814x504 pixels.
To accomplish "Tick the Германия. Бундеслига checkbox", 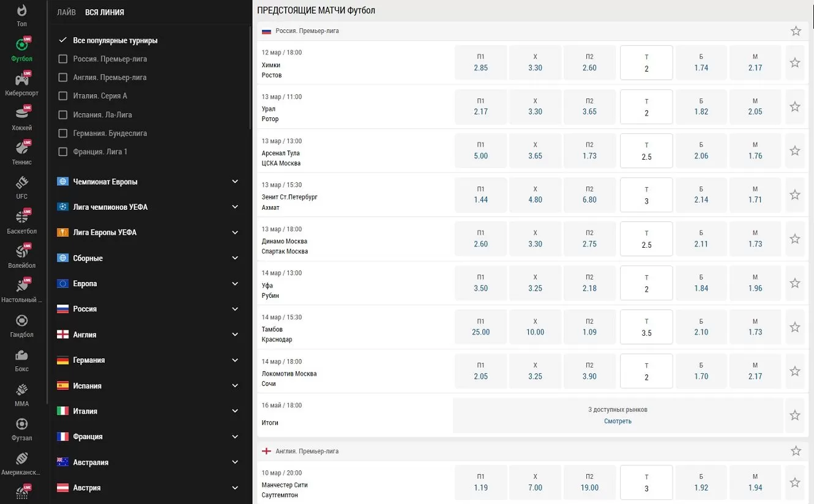I will point(62,133).
